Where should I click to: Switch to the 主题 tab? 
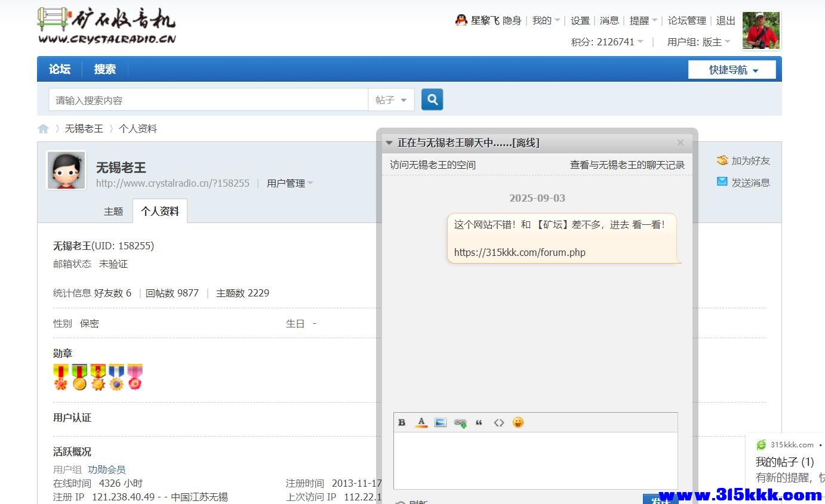[x=113, y=211]
